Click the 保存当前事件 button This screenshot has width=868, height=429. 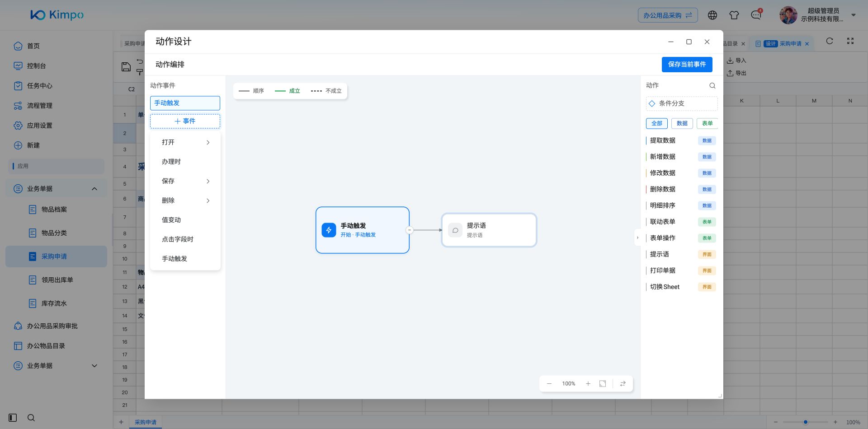click(x=687, y=65)
